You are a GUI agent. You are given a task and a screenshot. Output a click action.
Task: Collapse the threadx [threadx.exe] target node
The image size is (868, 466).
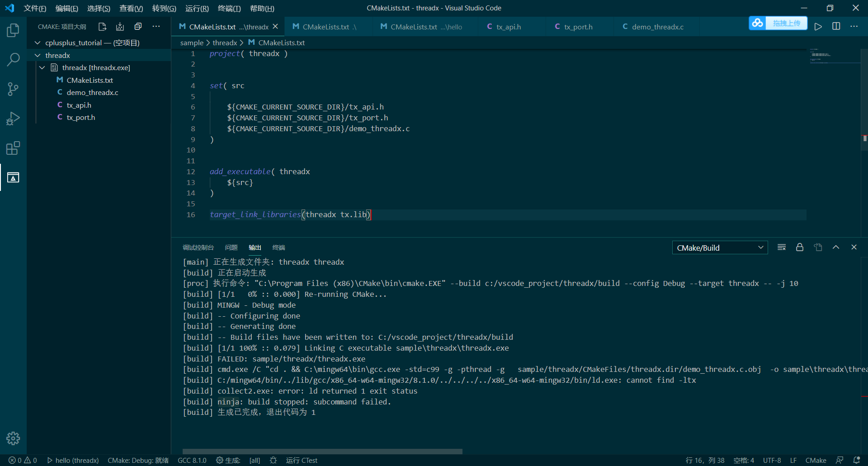coord(42,67)
